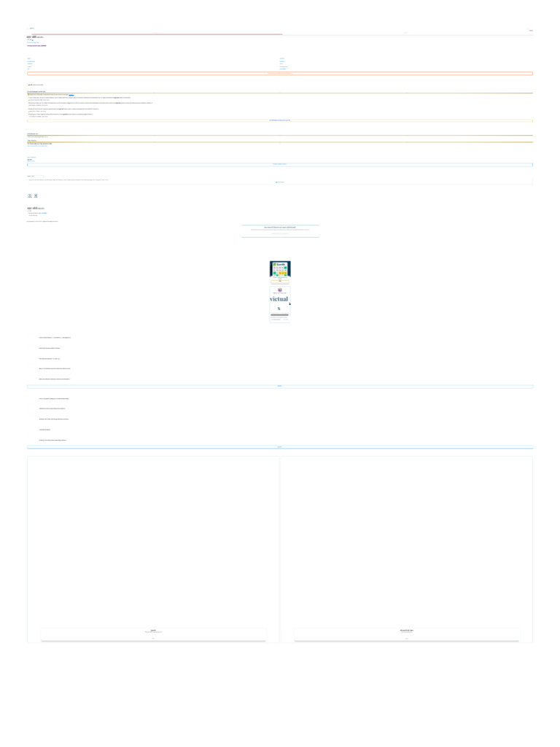The width and height of the screenshot is (560, 747).
Task: Click the blue-outlined button below the first article list
Action: click(280, 387)
